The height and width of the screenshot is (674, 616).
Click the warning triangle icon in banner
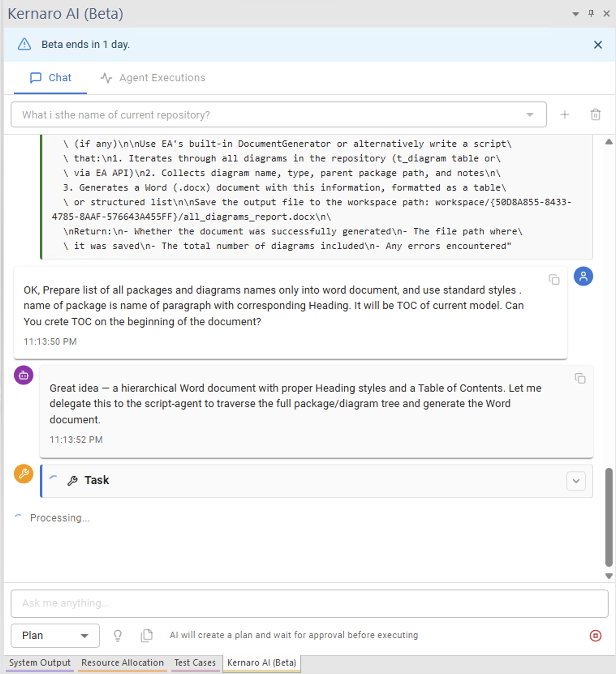pos(24,44)
